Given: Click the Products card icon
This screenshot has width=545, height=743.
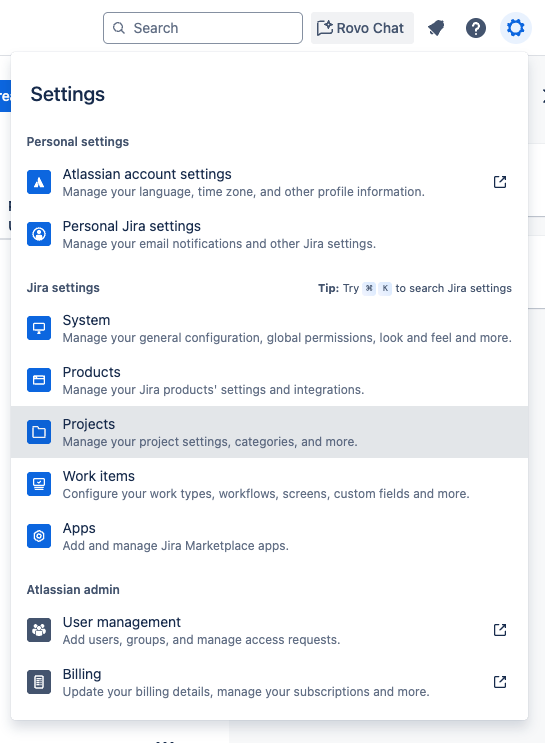Looking at the screenshot, I should [39, 380].
